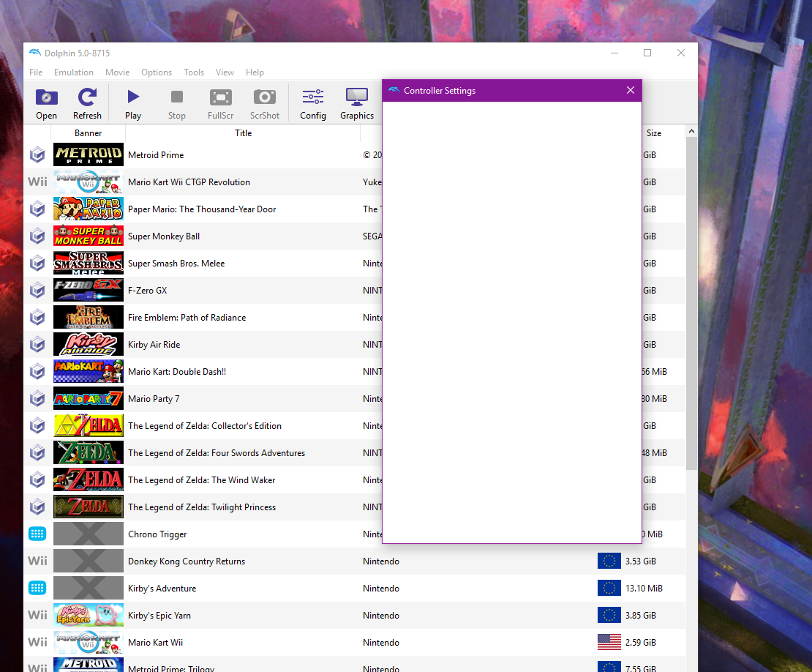Open the Movie menu
Screen dimensions: 812x672
tap(118, 72)
